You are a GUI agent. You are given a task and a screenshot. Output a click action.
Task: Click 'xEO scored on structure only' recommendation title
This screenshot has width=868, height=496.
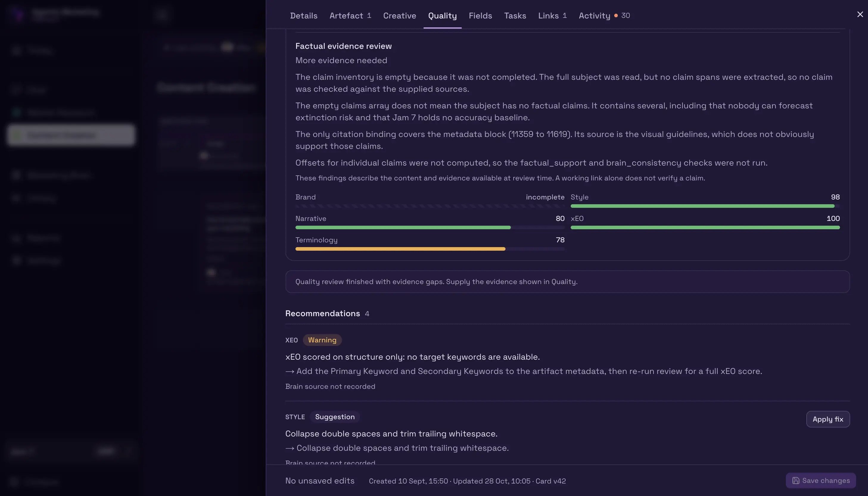pyautogui.click(x=412, y=357)
